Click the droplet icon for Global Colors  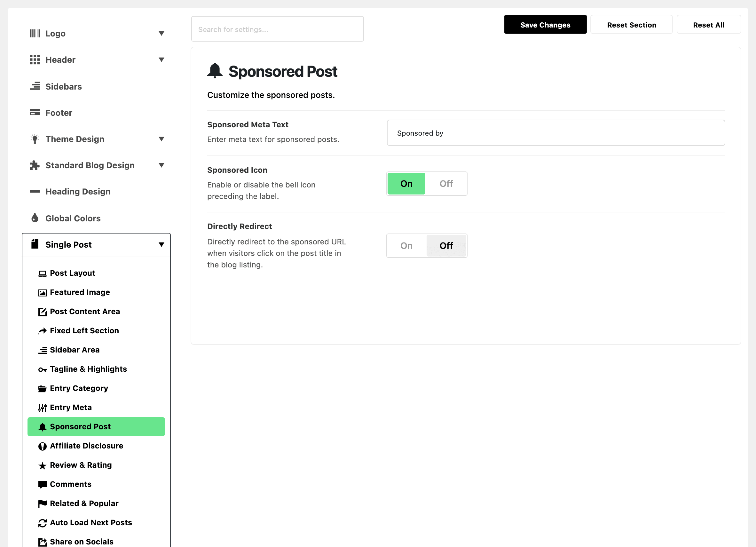[35, 218]
